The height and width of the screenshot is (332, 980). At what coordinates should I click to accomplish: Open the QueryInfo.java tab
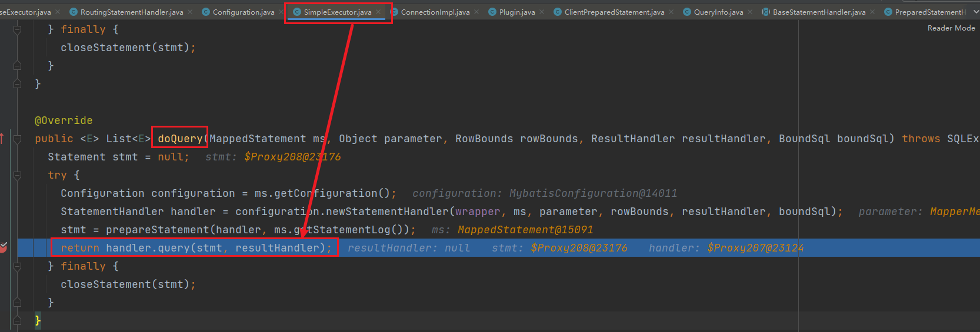(718, 12)
